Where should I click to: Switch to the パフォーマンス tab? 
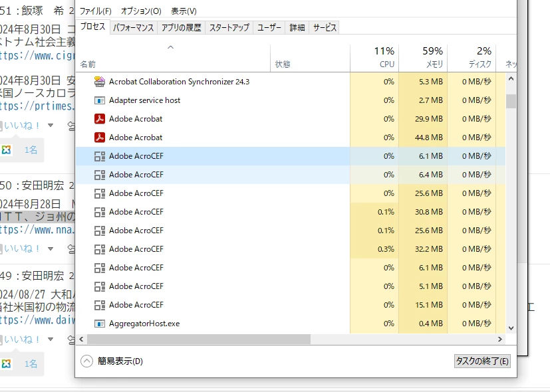[133, 28]
